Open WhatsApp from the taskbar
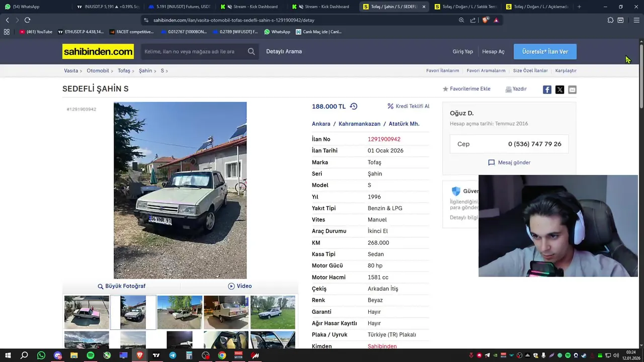The image size is (644, 362). pyautogui.click(x=41, y=355)
